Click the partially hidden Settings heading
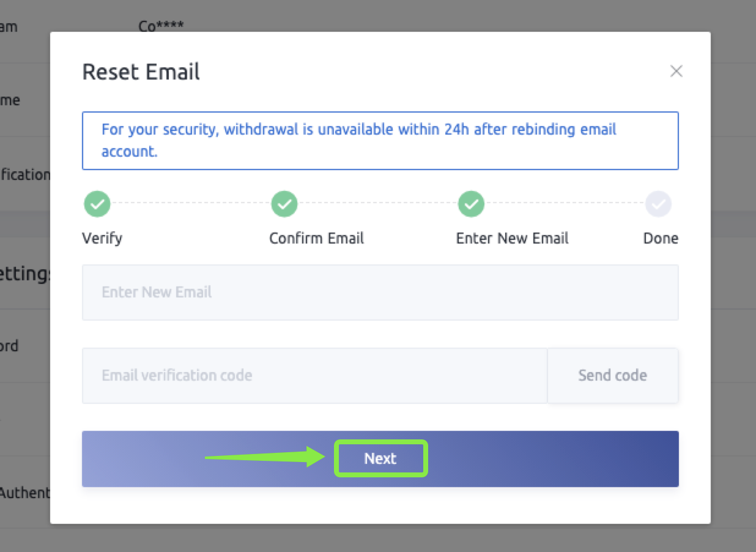 (26, 274)
